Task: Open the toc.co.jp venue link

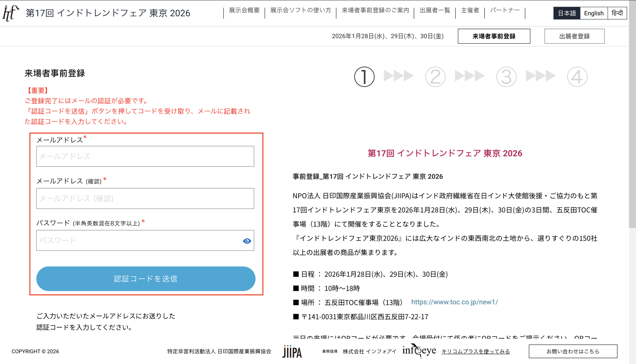Action: pyautogui.click(x=455, y=302)
